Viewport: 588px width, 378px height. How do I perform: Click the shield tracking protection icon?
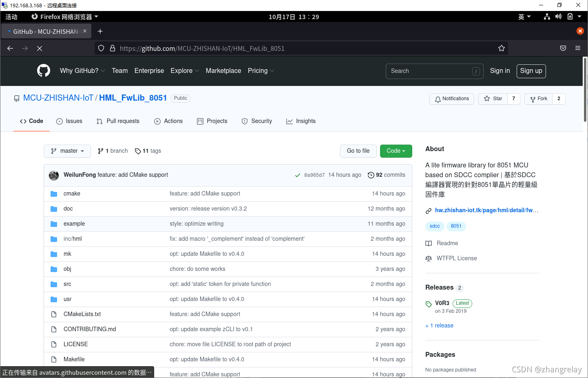coord(101,48)
